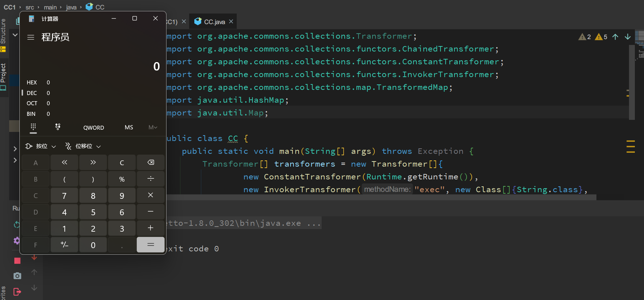This screenshot has width=644, height=300.
Task: Click the weak warnings indicator showing 5
Action: 601,37
